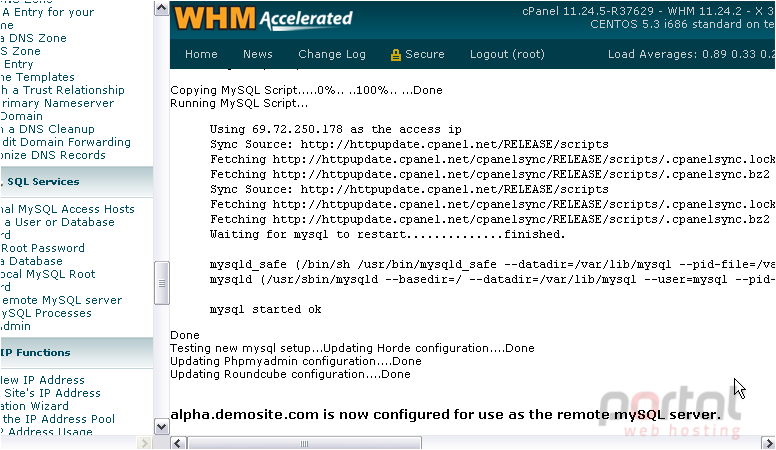
Task: Open the IP Address Pool link
Action: click(x=57, y=419)
